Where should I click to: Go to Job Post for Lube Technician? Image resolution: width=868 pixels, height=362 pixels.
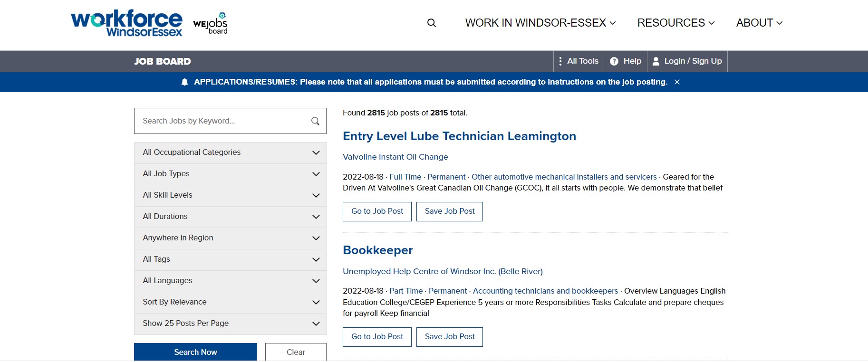[x=377, y=211]
